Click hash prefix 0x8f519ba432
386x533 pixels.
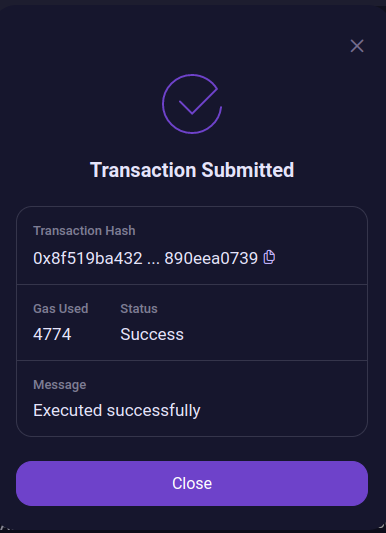pyautogui.click(x=88, y=258)
